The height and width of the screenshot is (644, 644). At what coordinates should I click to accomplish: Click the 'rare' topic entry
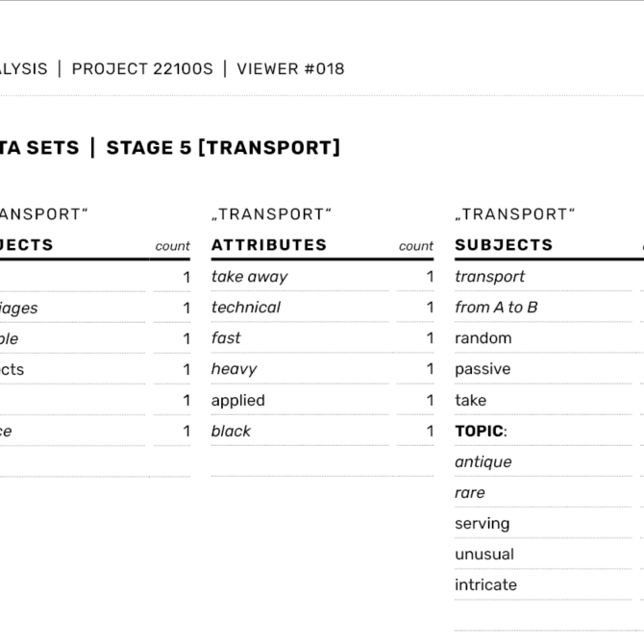click(470, 492)
